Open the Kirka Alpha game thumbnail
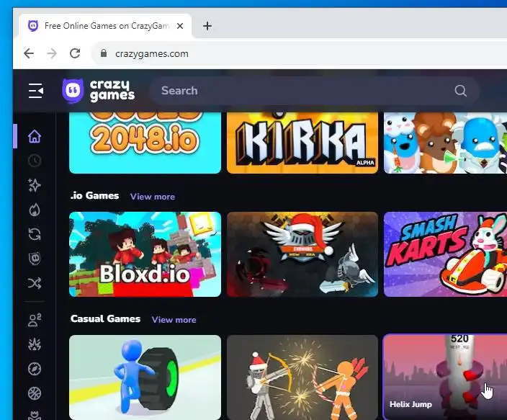507x420 pixels. click(302, 143)
